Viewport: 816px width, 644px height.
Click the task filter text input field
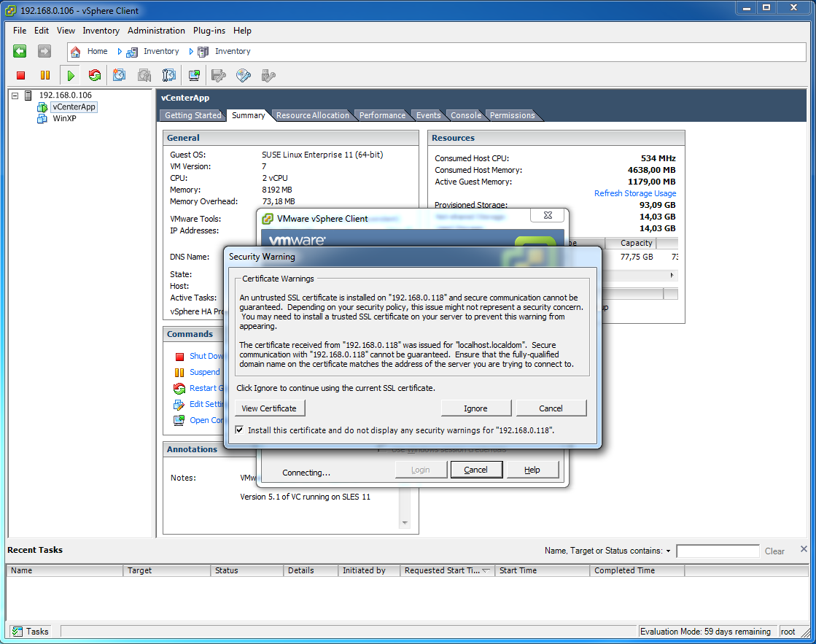point(718,551)
